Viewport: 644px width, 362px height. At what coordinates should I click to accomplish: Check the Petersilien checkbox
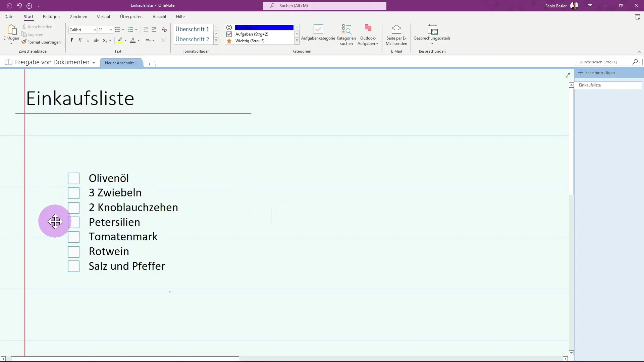(x=73, y=222)
